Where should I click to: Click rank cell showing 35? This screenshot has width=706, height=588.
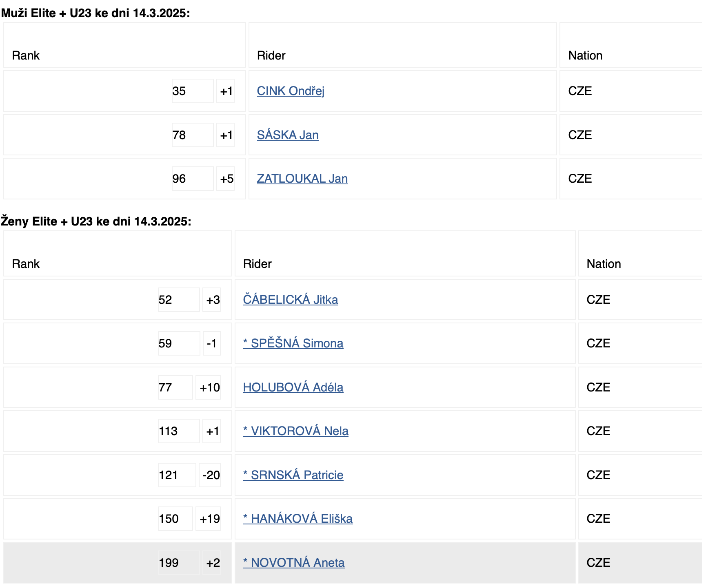193,91
